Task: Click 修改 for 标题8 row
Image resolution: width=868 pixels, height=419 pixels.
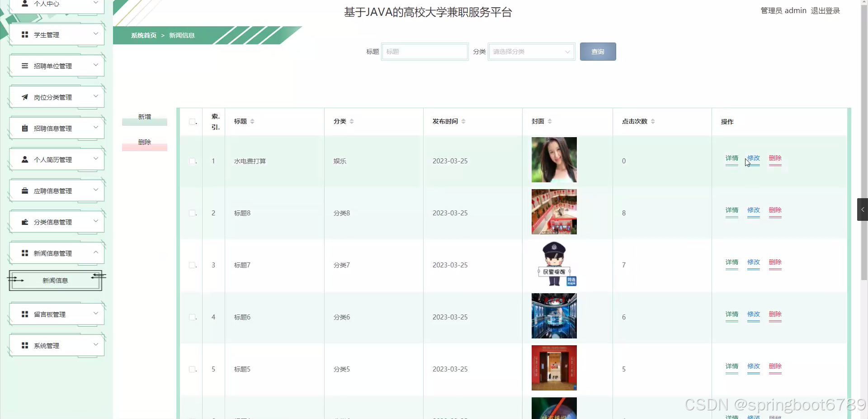Action: pyautogui.click(x=754, y=211)
